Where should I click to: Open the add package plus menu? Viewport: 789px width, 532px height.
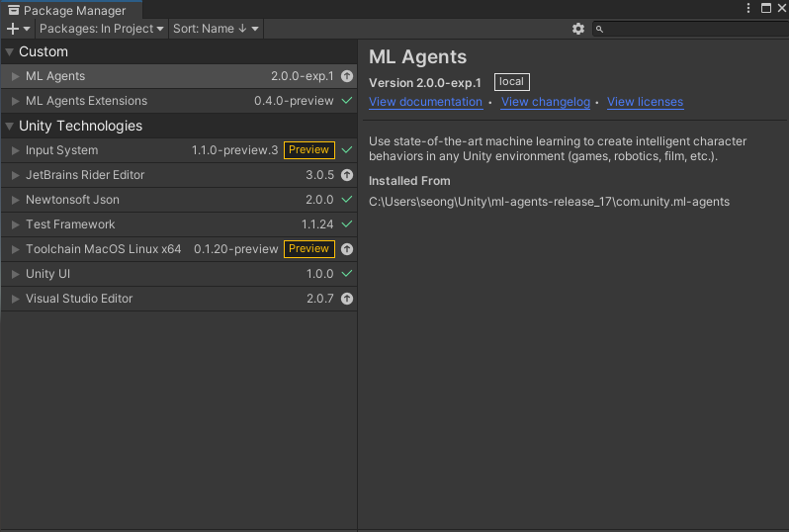(18, 29)
